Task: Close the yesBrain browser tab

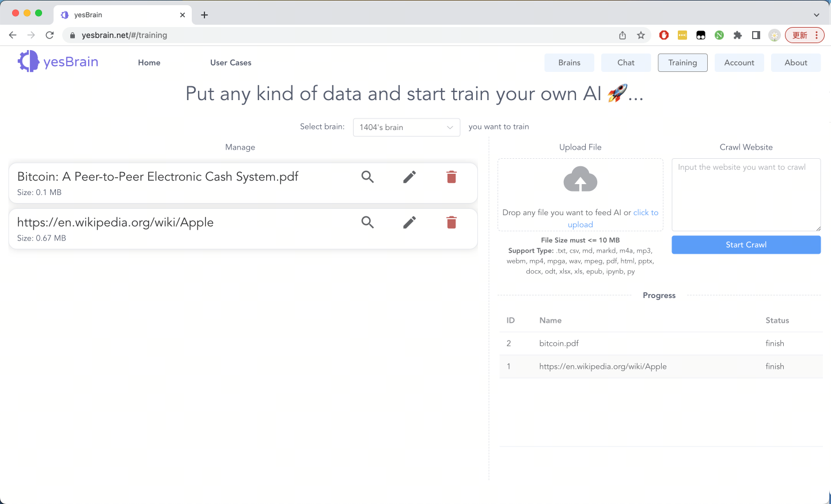Action: (183, 15)
